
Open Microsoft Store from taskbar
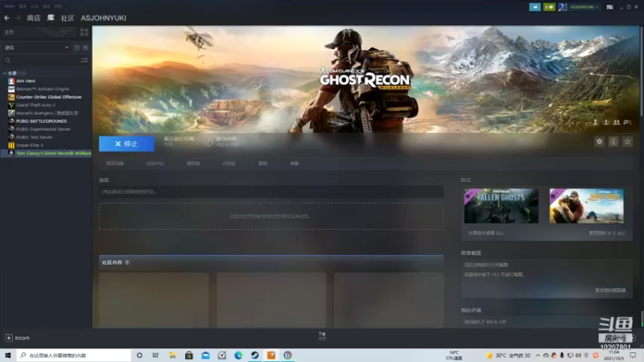click(x=189, y=355)
